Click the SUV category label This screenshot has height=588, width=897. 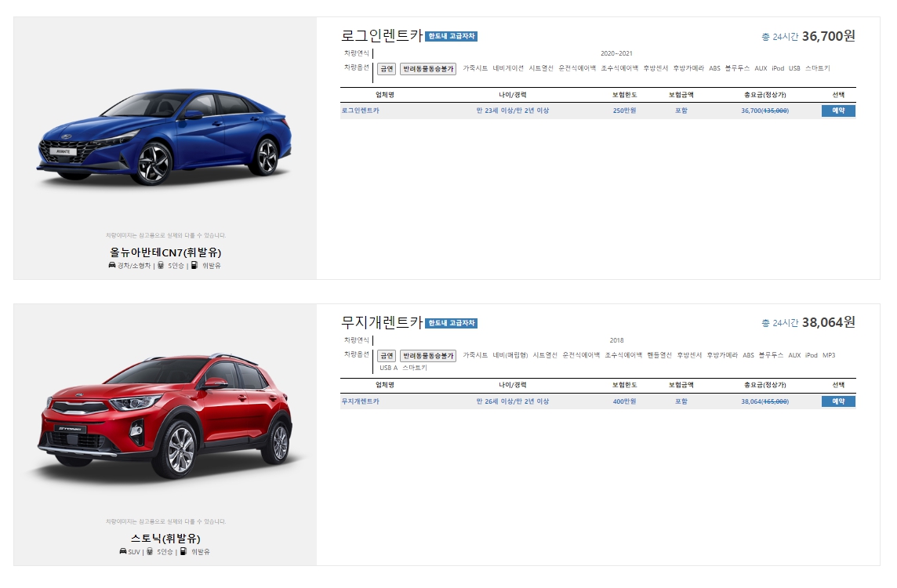(134, 552)
